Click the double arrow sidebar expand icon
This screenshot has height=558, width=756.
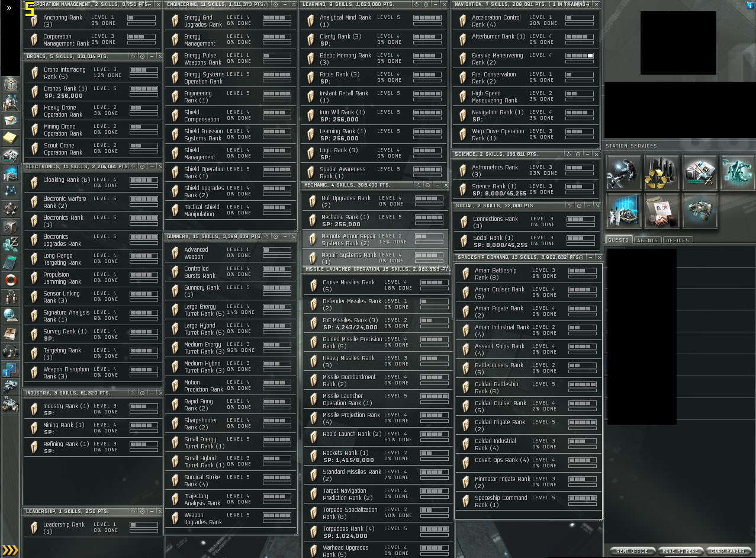pyautogui.click(x=9, y=8)
